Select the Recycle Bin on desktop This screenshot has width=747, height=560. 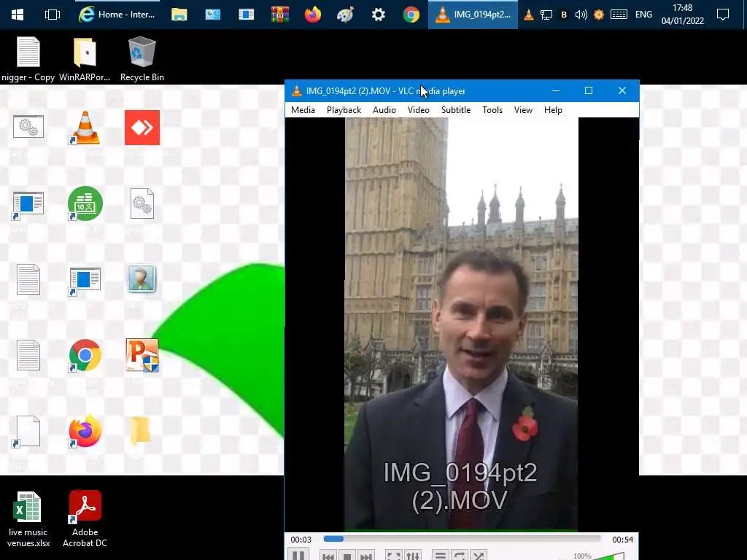(142, 59)
